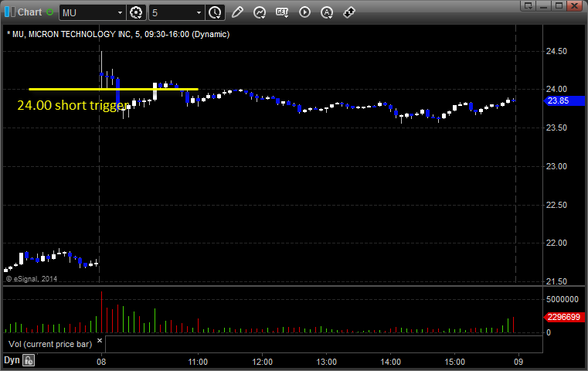Click the 24.50 price axis label
Screen dimensions: 588x371
(556, 51)
